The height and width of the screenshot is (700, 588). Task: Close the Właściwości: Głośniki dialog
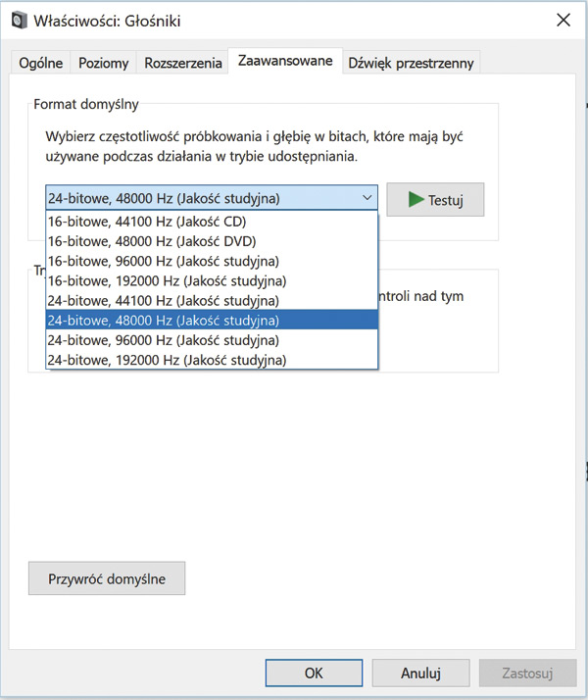563,20
